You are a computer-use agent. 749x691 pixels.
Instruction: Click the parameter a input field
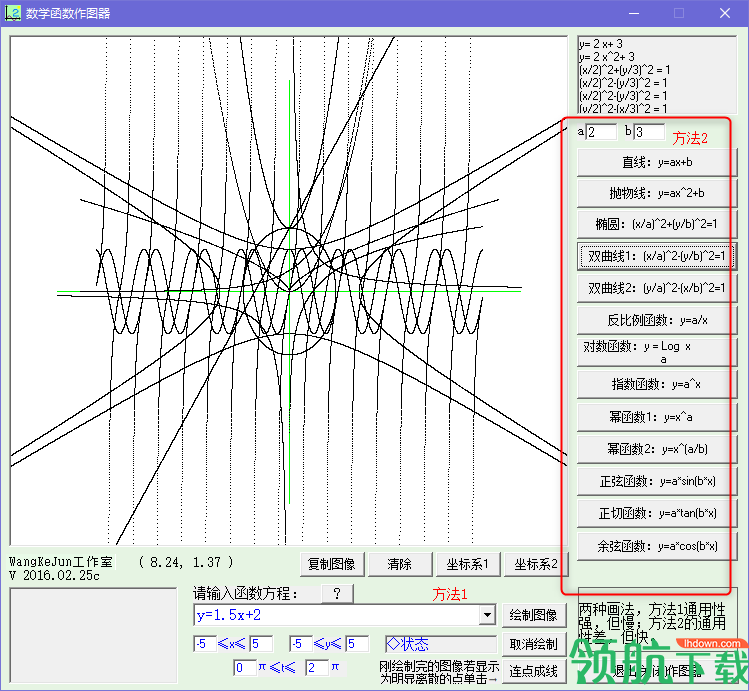[601, 132]
